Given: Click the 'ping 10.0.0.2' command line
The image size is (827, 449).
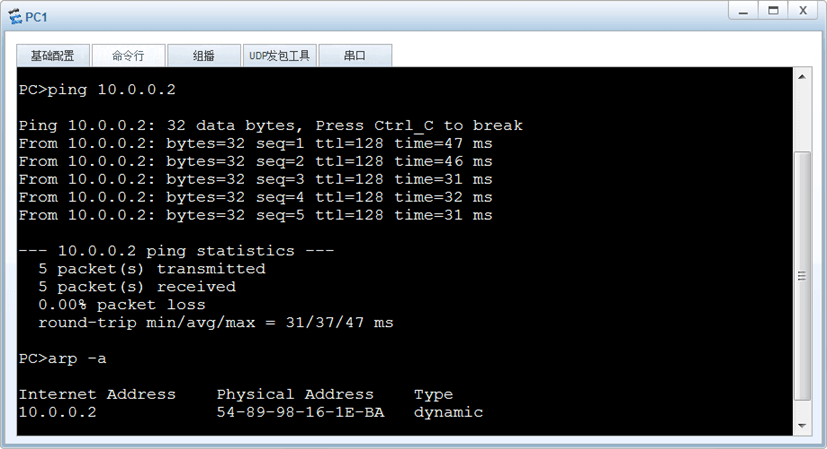Looking at the screenshot, I should (x=97, y=90).
